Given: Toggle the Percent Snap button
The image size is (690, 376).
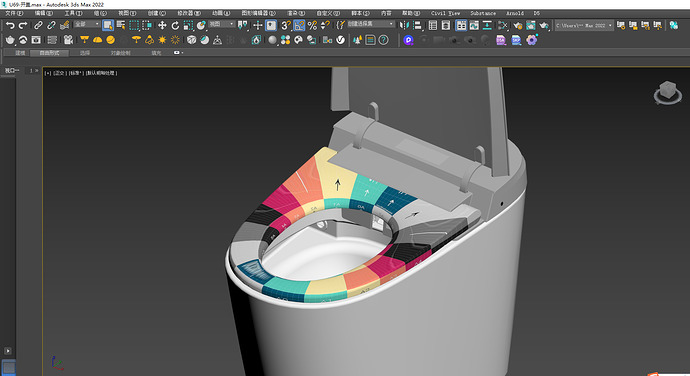Looking at the screenshot, I should point(312,26).
